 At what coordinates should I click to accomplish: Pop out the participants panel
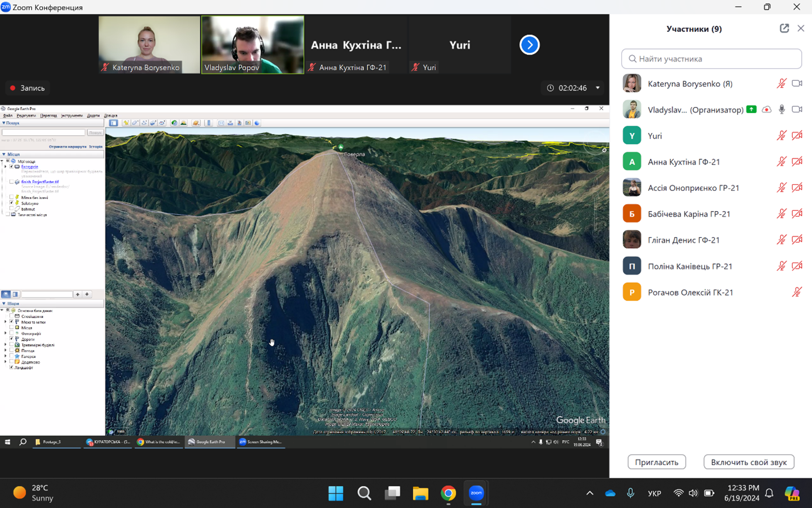coord(784,28)
